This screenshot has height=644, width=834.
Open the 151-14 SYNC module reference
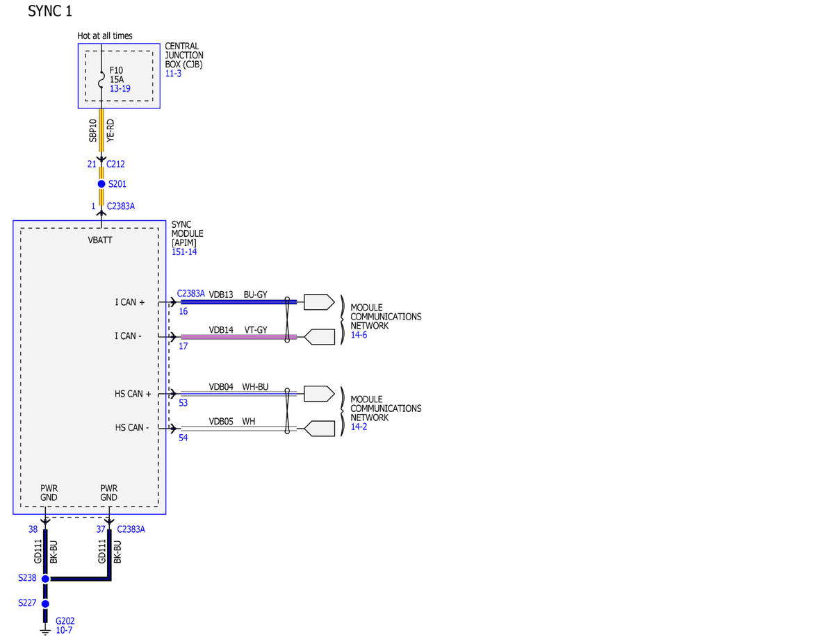pyautogui.click(x=184, y=251)
